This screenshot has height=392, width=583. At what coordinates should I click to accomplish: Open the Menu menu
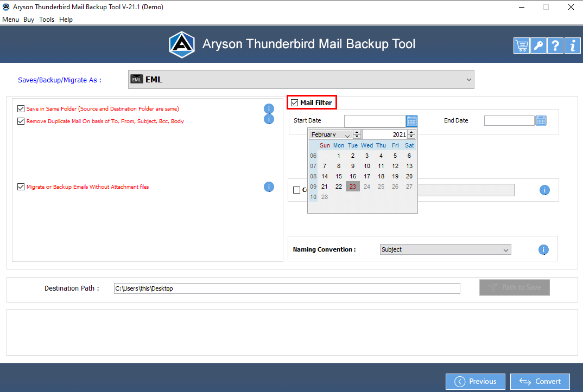click(10, 20)
